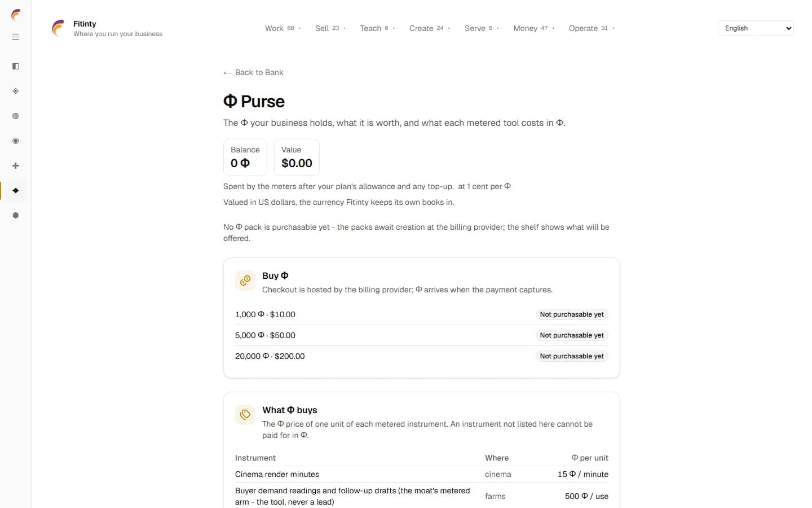Click the Buy Φ card heading
This screenshot has height=508, width=812.
pyautogui.click(x=275, y=275)
